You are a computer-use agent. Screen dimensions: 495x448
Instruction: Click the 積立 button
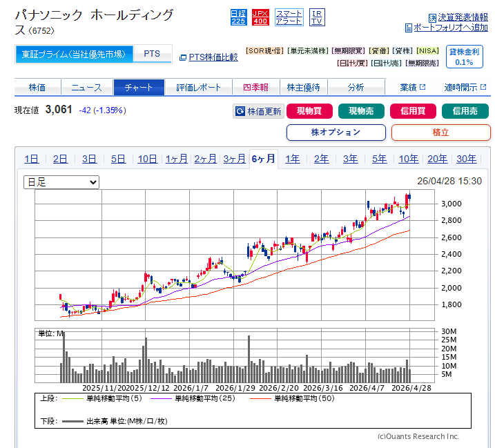coord(440,133)
